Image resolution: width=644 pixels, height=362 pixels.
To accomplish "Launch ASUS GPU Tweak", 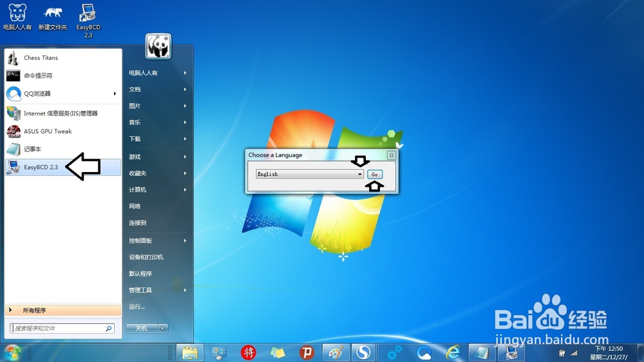I will click(x=63, y=131).
